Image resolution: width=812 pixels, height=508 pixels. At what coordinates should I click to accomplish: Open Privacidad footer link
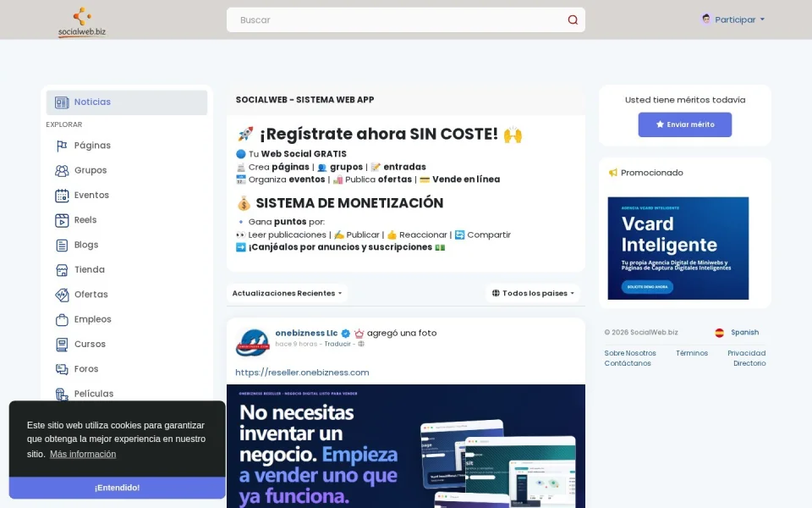tap(747, 354)
